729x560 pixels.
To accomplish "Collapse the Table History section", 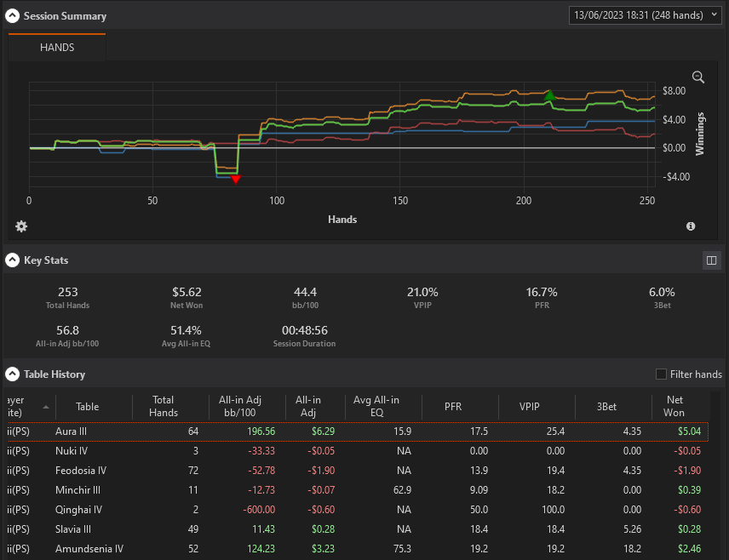I will [x=13, y=374].
